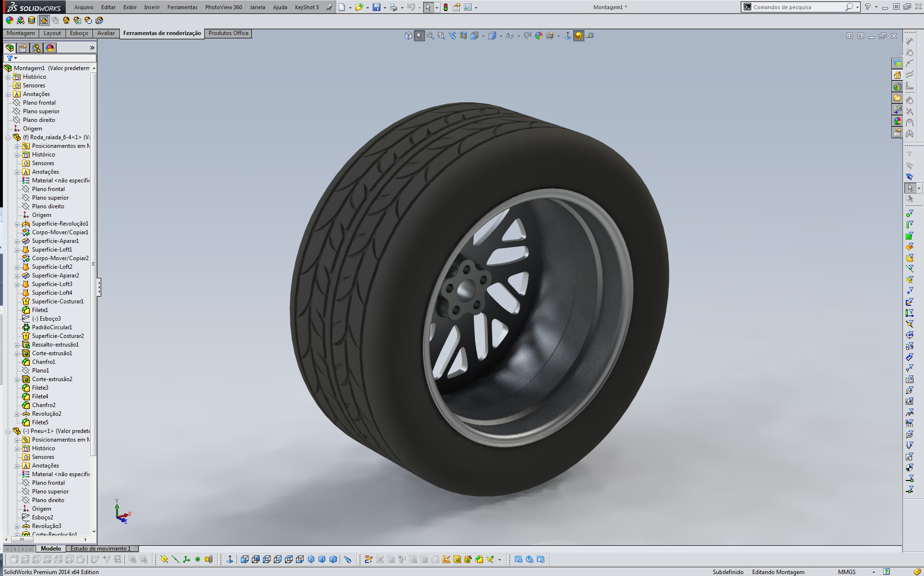The width and height of the screenshot is (924, 576).
Task: Open DisplayManager tab icon
Action: click(50, 48)
